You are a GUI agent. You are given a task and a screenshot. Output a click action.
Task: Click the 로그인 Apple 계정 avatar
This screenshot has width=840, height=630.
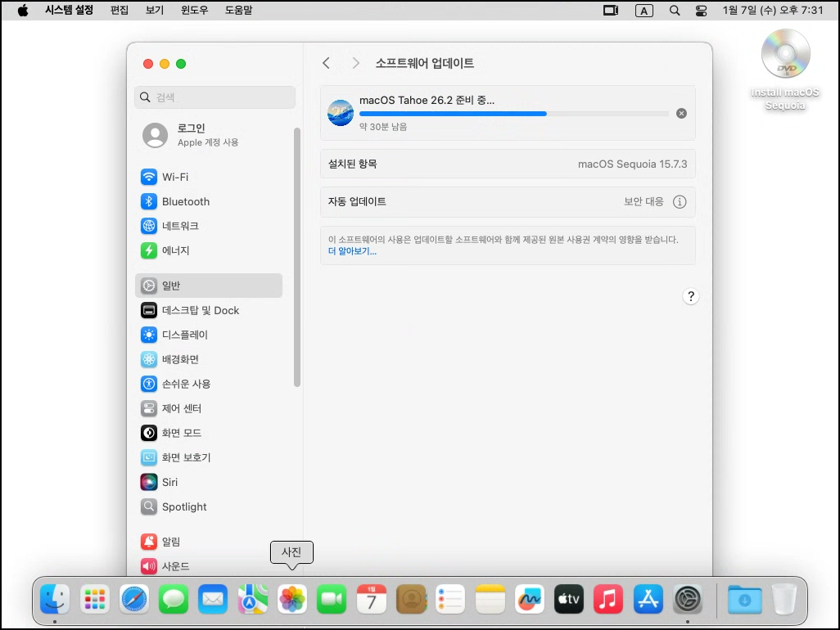point(156,135)
